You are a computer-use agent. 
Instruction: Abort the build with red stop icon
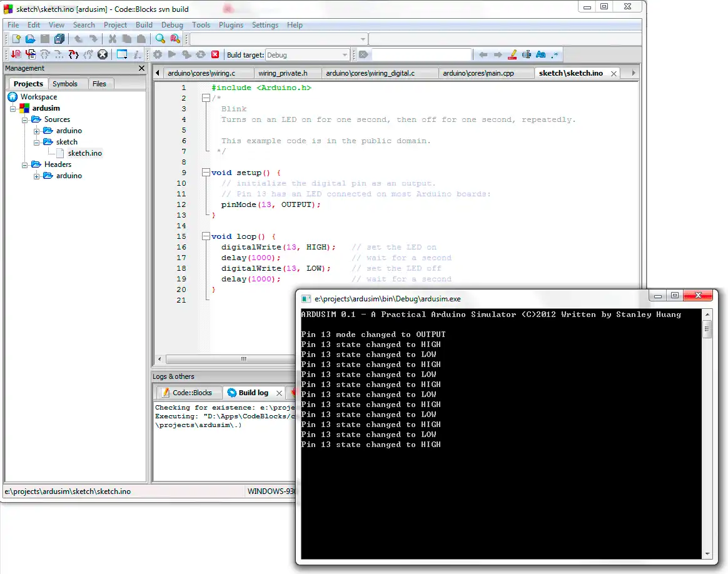215,54
